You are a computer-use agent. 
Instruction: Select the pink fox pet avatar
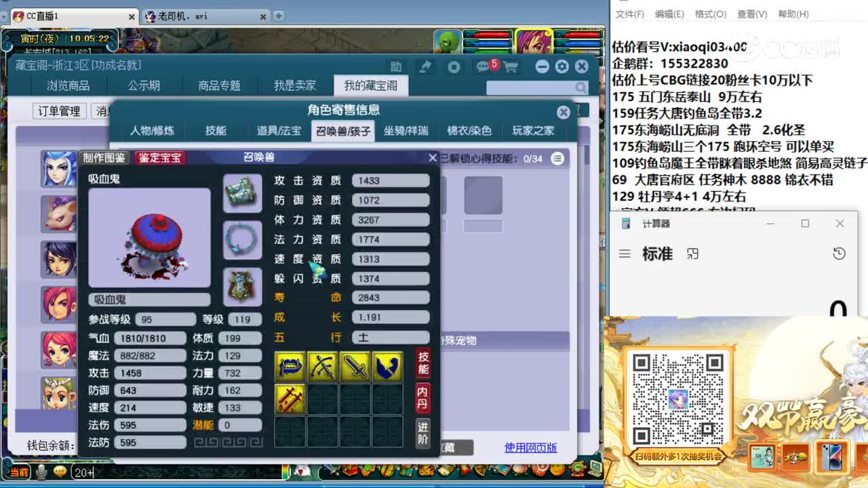pyautogui.click(x=60, y=213)
